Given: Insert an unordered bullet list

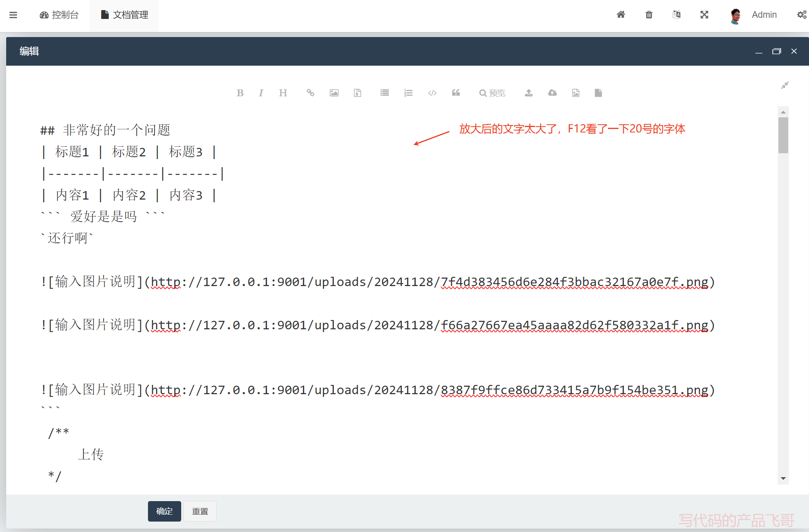Looking at the screenshot, I should [385, 93].
